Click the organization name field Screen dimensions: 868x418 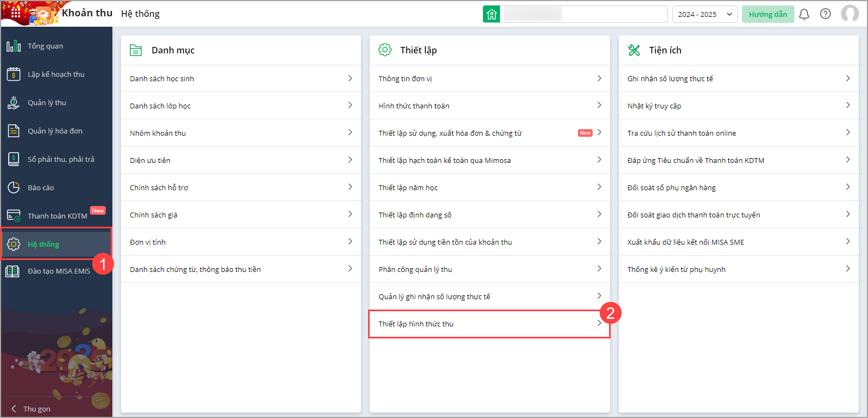point(583,14)
